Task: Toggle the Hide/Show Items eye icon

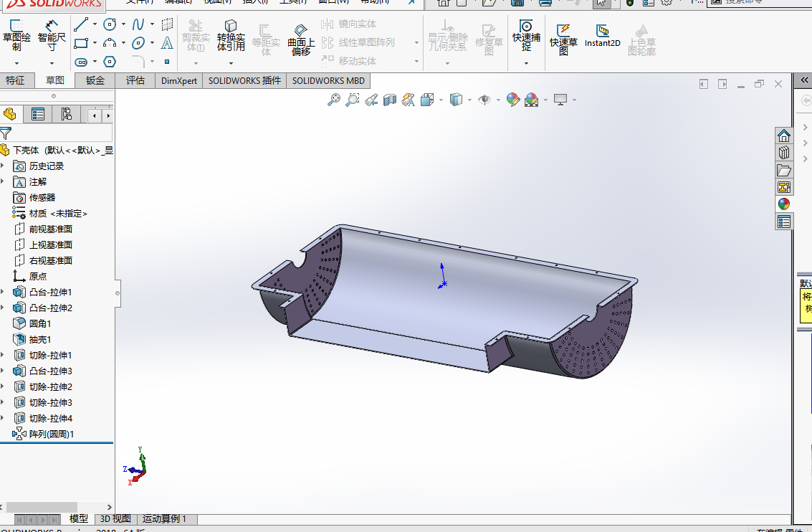Action: pos(484,100)
